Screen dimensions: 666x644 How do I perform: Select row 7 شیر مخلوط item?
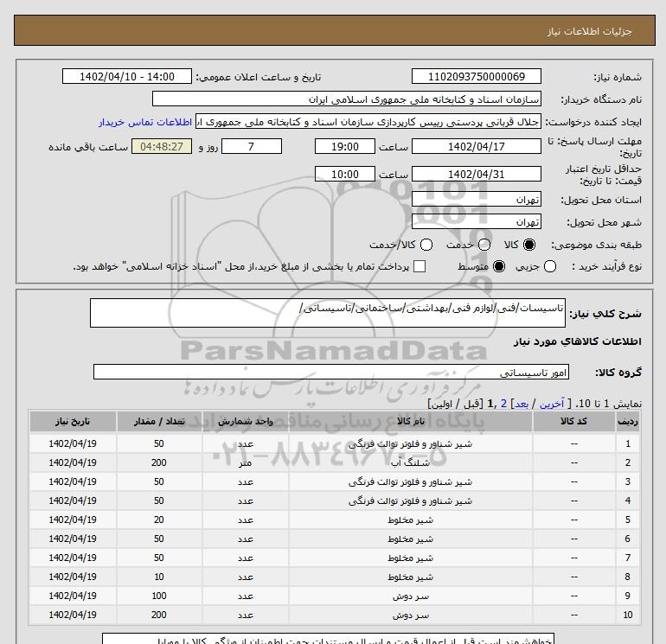tap(410, 558)
